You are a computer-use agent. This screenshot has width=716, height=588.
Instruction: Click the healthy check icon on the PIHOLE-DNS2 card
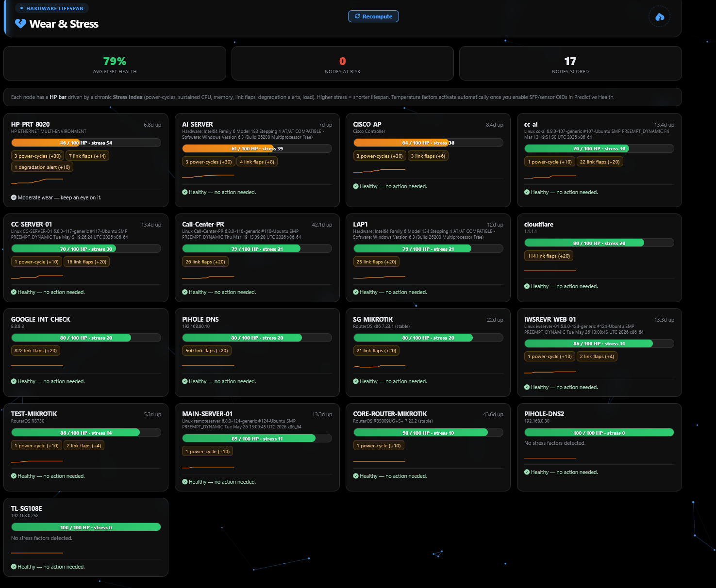pyautogui.click(x=527, y=472)
